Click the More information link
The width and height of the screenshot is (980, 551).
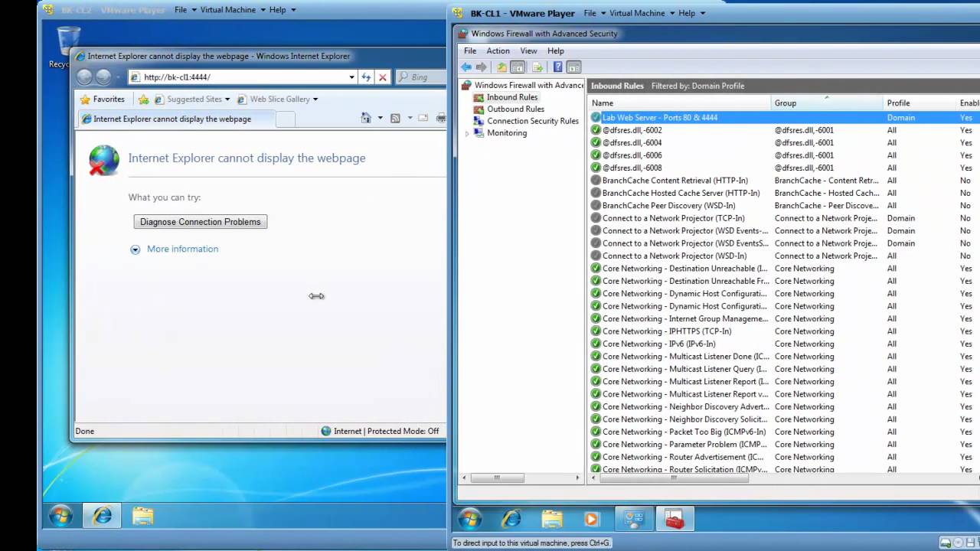182,249
